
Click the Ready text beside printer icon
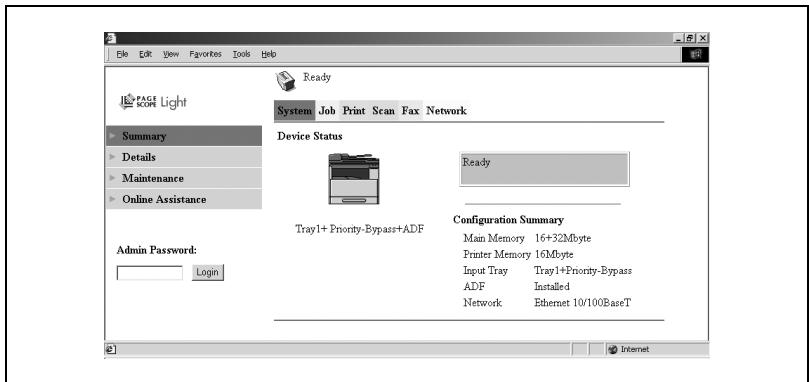[x=317, y=77]
